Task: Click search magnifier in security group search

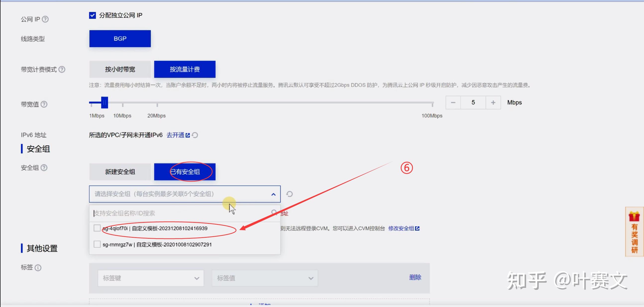Action: coord(274,212)
